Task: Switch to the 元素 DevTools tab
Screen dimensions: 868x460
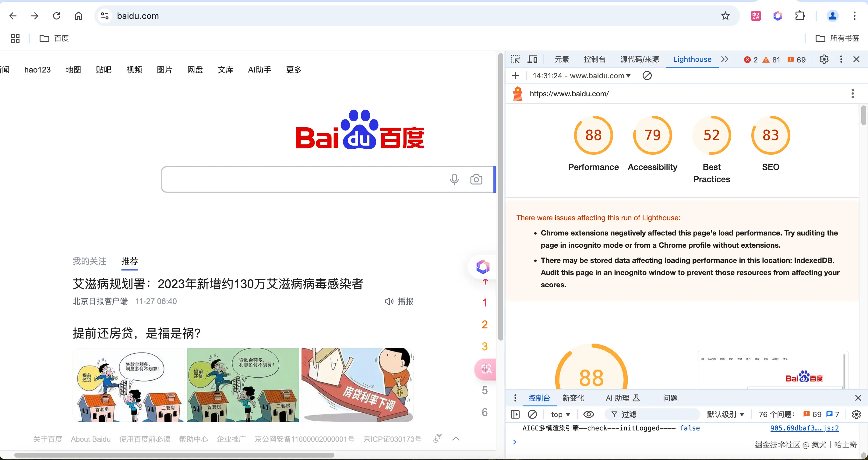Action: coord(562,59)
